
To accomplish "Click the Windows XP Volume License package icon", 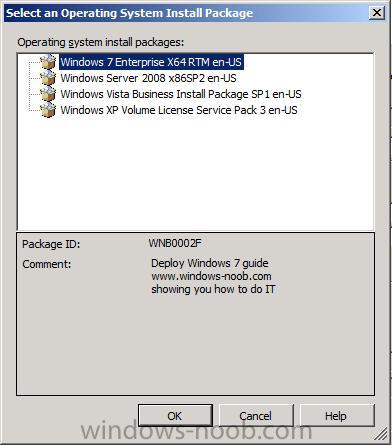I will coord(48,110).
